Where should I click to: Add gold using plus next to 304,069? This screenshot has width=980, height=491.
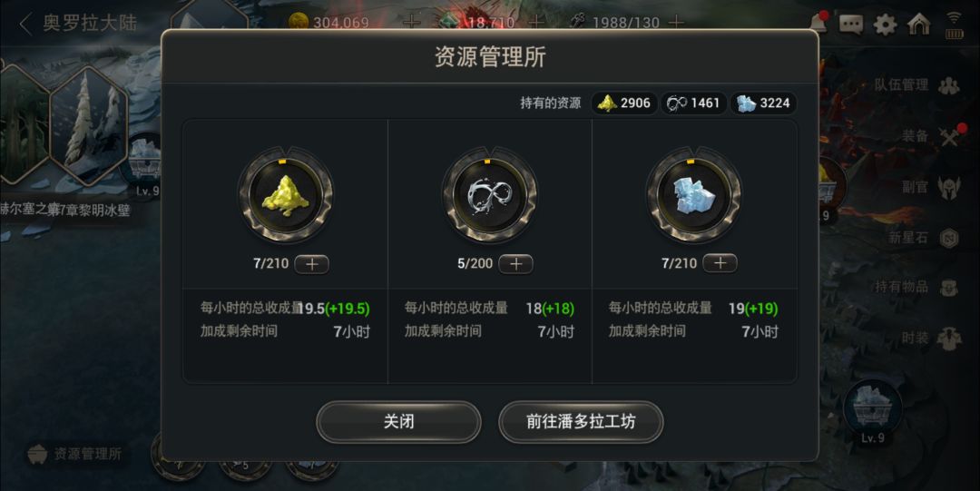tap(411, 23)
